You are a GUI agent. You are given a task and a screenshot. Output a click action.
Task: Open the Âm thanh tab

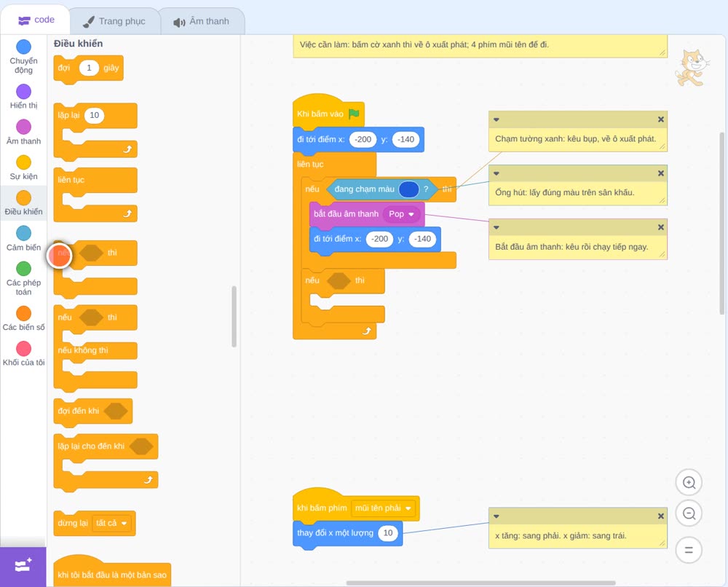click(202, 21)
